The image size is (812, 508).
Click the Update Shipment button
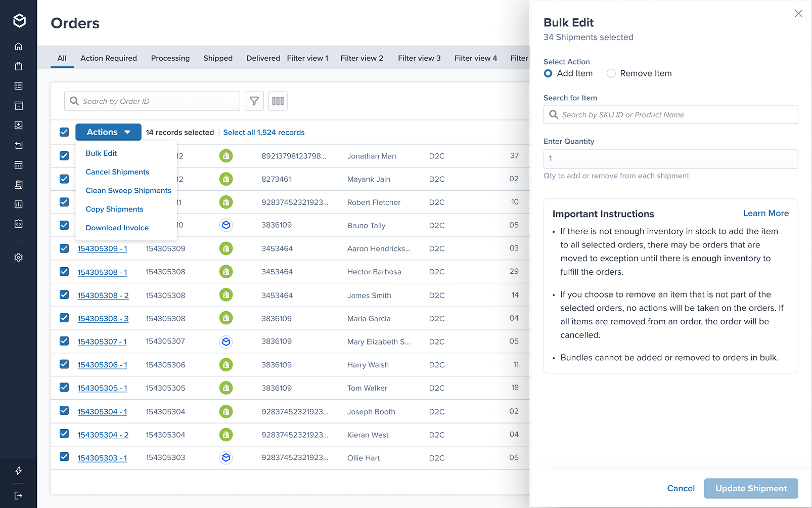click(x=751, y=488)
